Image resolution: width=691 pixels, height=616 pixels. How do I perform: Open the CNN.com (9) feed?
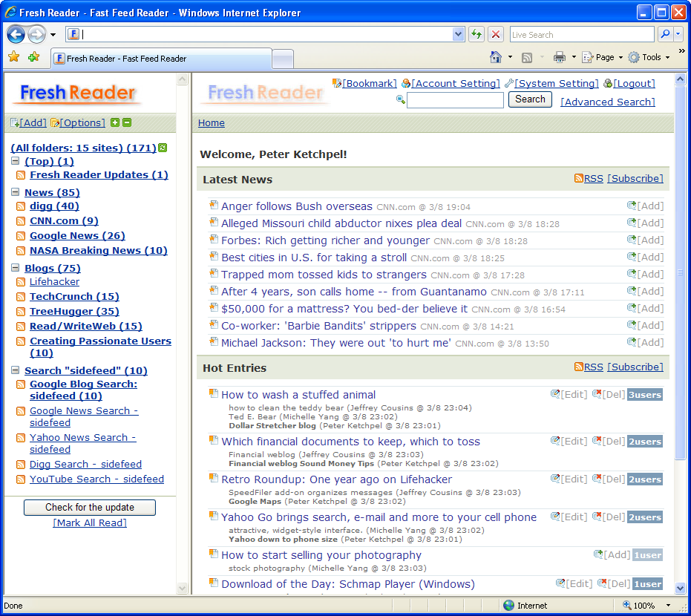point(64,220)
